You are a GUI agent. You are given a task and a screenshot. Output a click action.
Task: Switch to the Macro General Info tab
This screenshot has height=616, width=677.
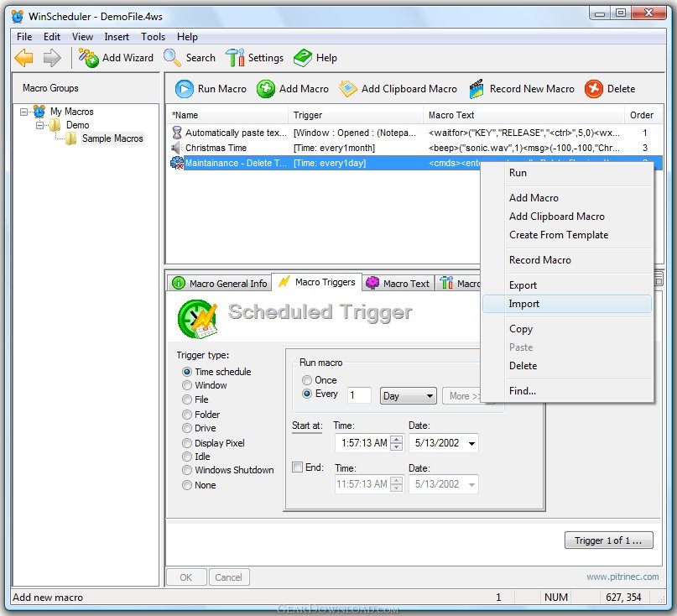pos(219,284)
